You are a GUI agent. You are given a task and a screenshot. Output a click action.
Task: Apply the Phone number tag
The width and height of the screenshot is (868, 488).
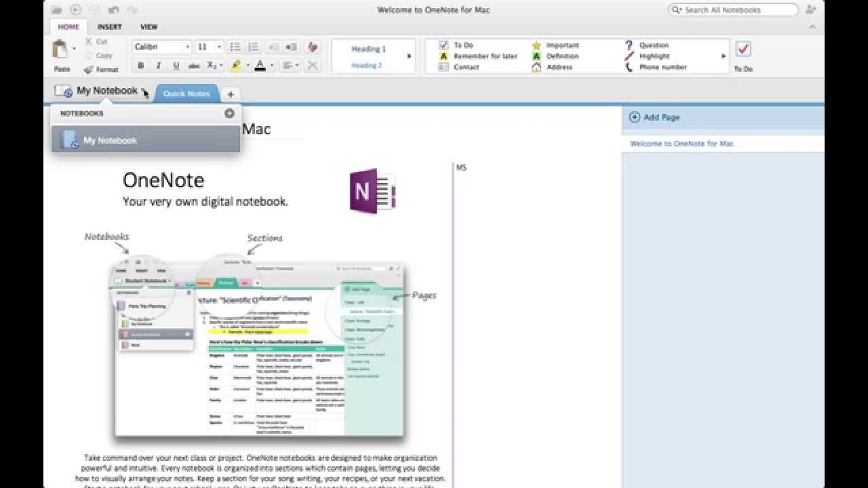(656, 67)
